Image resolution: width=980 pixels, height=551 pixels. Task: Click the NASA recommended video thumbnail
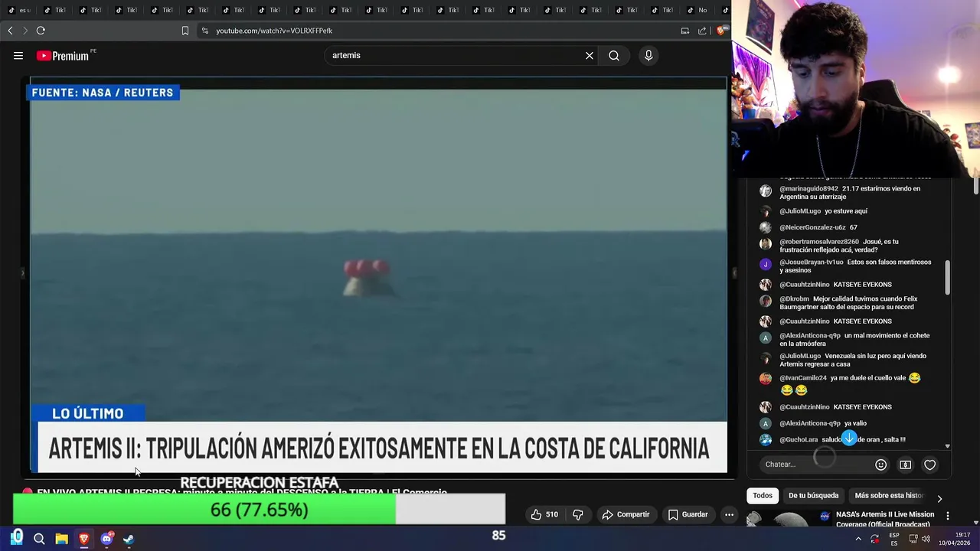click(x=789, y=518)
